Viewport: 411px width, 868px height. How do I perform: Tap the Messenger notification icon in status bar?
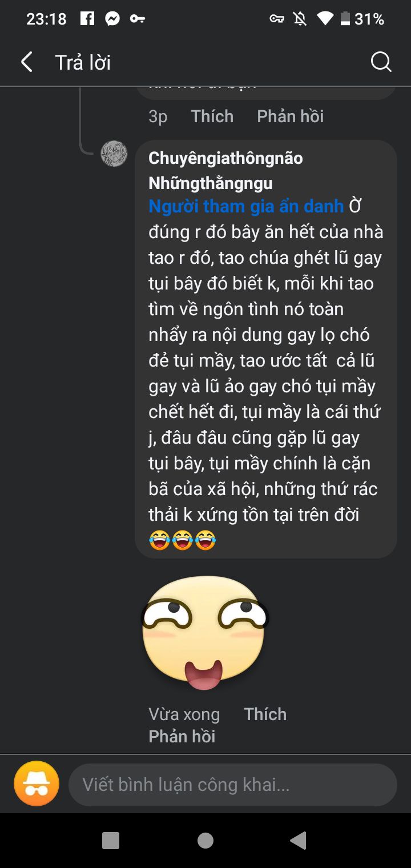112,19
